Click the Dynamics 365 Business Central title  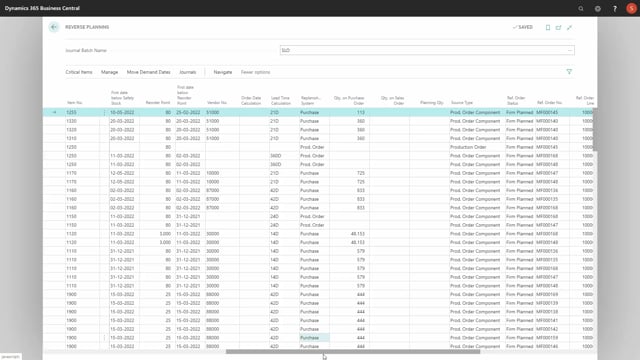tap(42, 8)
